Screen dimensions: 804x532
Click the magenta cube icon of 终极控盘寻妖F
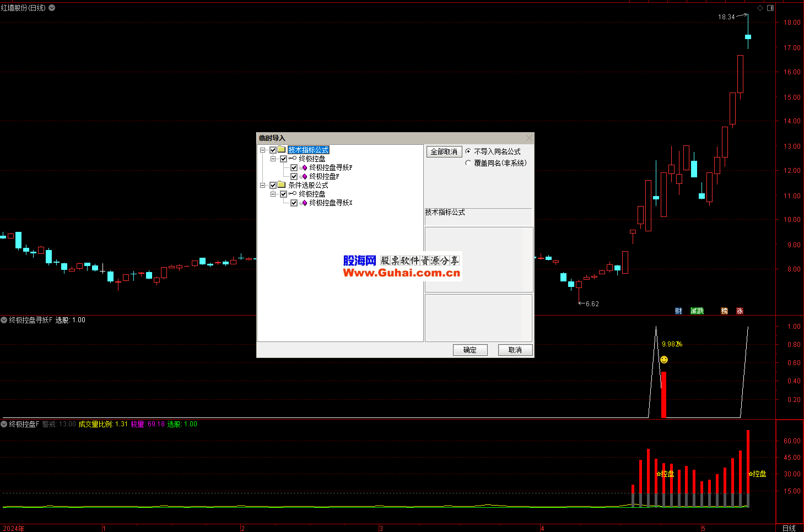[304, 167]
